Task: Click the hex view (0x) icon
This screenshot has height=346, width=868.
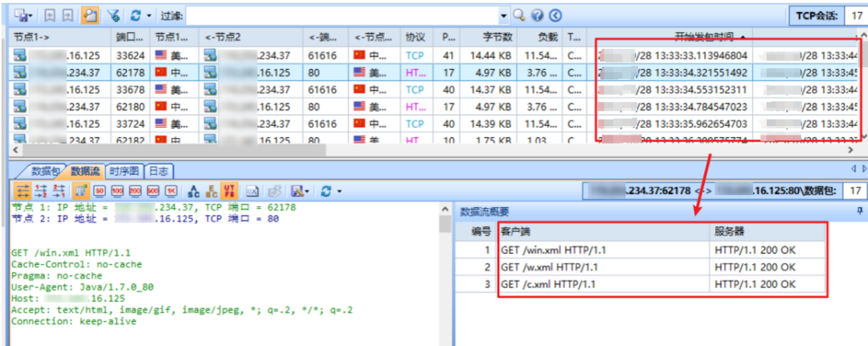Action: [252, 191]
